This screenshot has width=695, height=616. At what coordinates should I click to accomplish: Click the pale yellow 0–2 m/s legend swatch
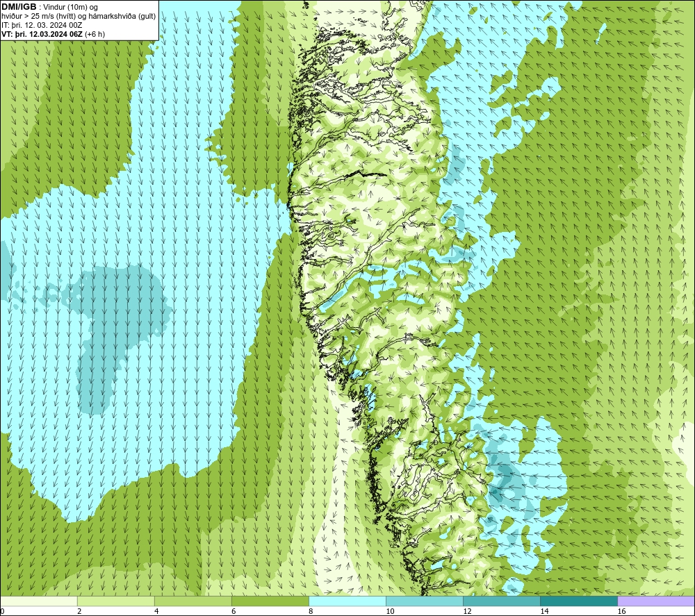pos(39,601)
